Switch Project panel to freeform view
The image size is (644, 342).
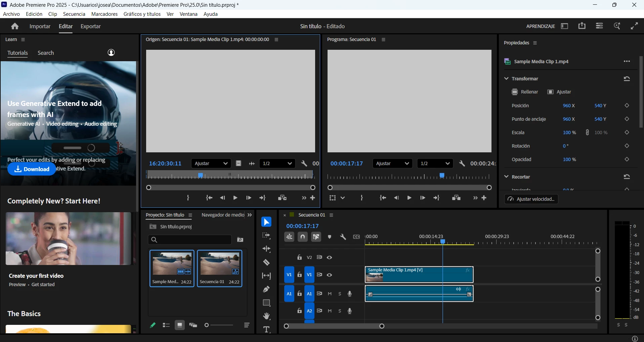click(x=193, y=325)
